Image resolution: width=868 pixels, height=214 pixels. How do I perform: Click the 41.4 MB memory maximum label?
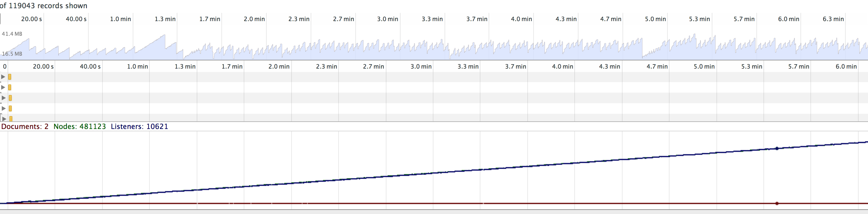(x=12, y=34)
